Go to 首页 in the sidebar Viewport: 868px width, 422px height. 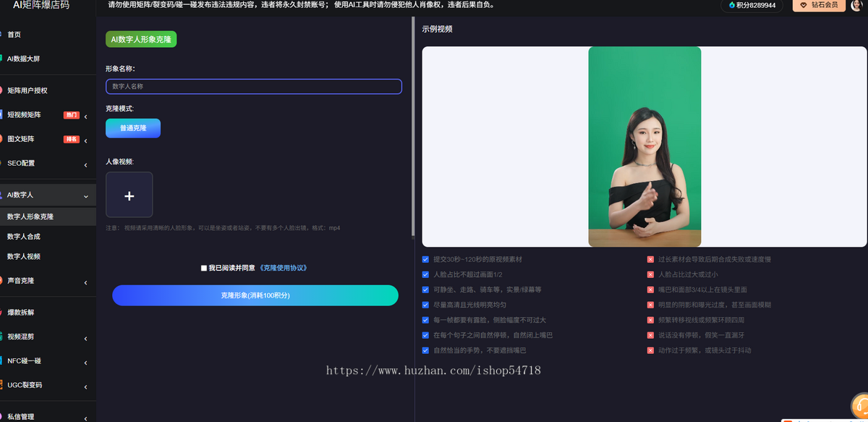pyautogui.click(x=14, y=35)
